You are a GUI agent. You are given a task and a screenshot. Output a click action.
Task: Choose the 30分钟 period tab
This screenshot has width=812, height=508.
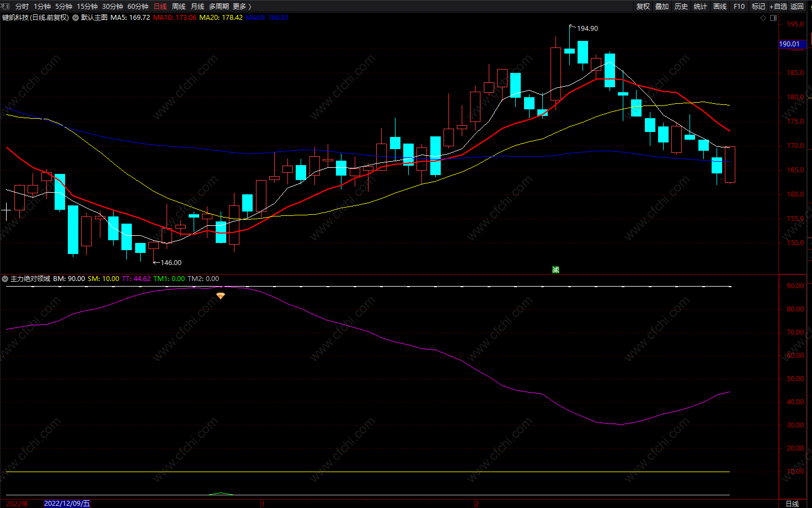pyautogui.click(x=113, y=7)
